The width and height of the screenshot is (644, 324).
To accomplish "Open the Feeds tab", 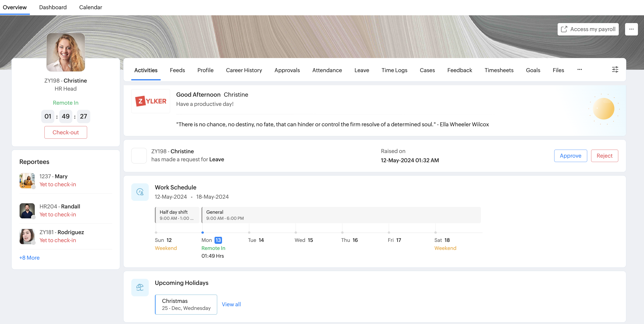I will click(177, 70).
